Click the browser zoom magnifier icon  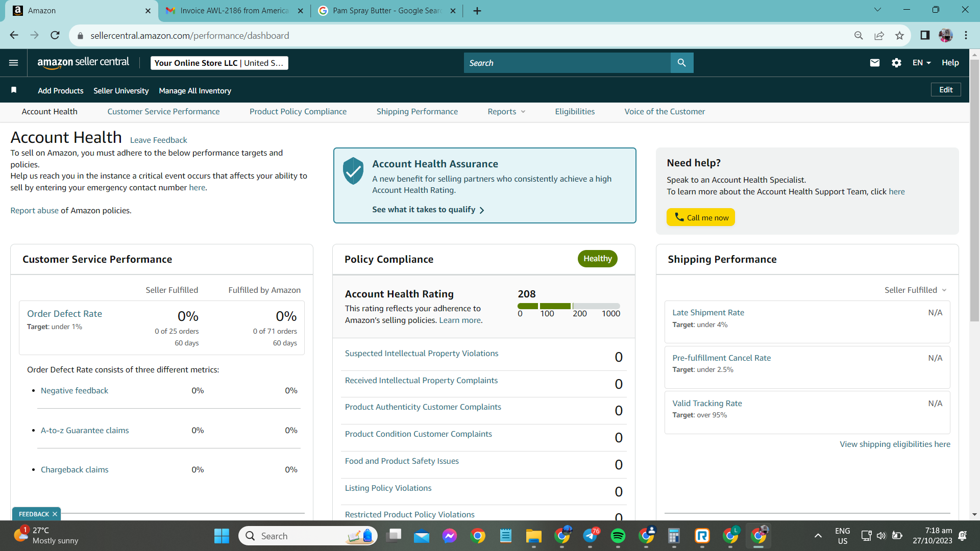point(859,35)
